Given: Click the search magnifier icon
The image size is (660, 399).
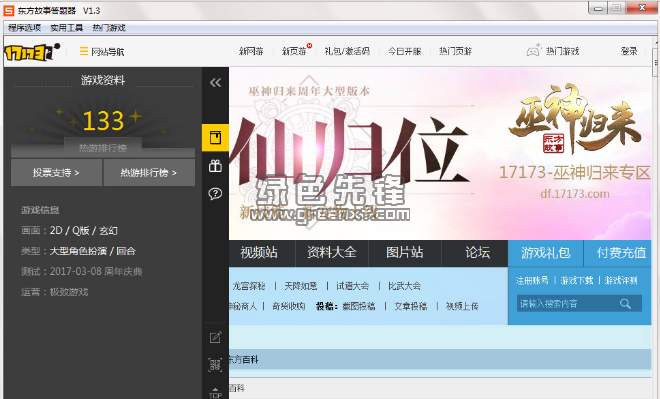Looking at the screenshot, I should click(625, 303).
